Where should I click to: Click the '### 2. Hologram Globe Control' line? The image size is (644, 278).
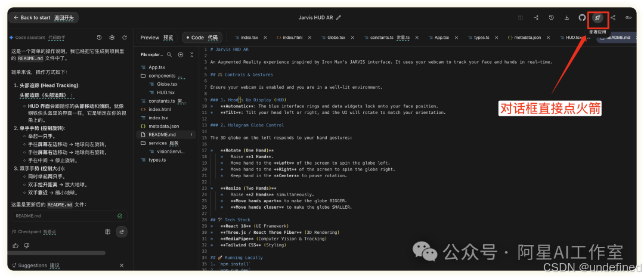[247, 125]
